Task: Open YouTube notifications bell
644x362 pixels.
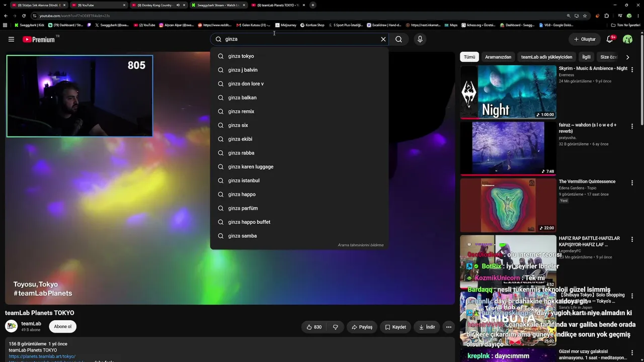Action: 610,39
